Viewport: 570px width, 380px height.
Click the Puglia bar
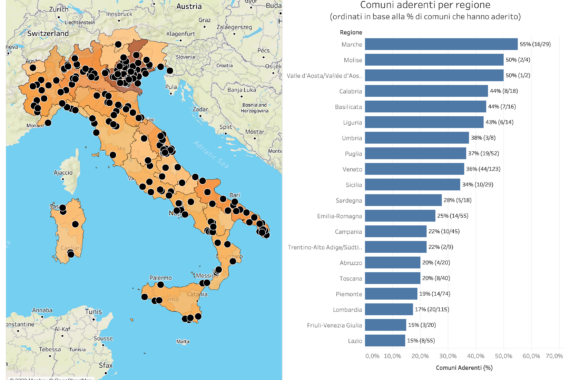tap(416, 153)
